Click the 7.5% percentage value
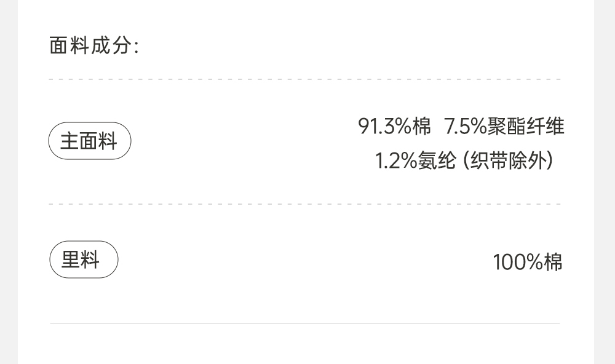The width and height of the screenshot is (615, 364). pyautogui.click(x=466, y=127)
